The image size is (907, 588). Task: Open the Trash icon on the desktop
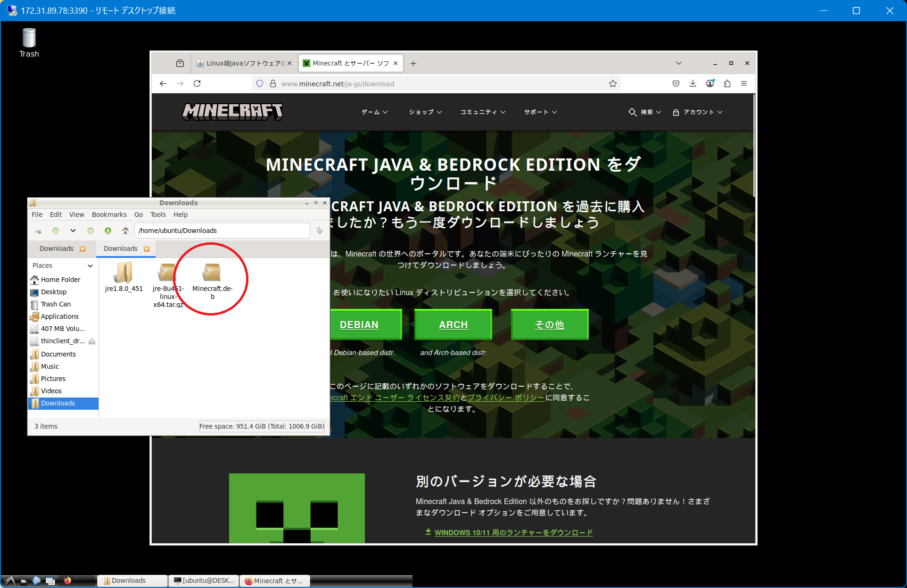(x=29, y=42)
